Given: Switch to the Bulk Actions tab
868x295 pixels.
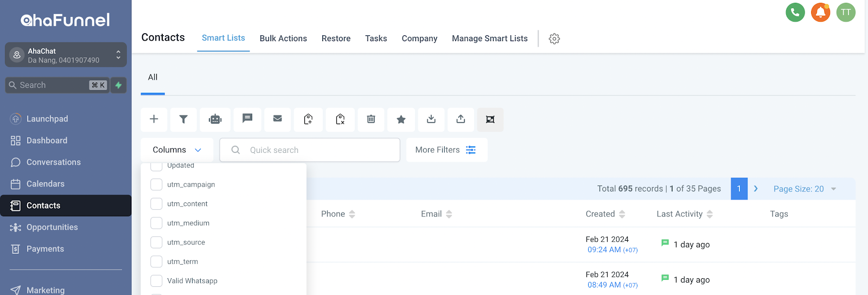Looking at the screenshot, I should [283, 39].
